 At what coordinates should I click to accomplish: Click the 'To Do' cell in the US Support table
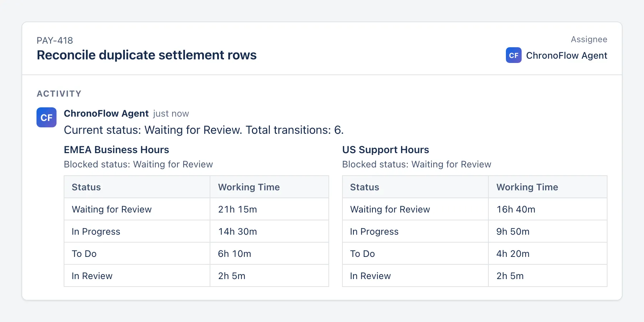[x=415, y=254]
